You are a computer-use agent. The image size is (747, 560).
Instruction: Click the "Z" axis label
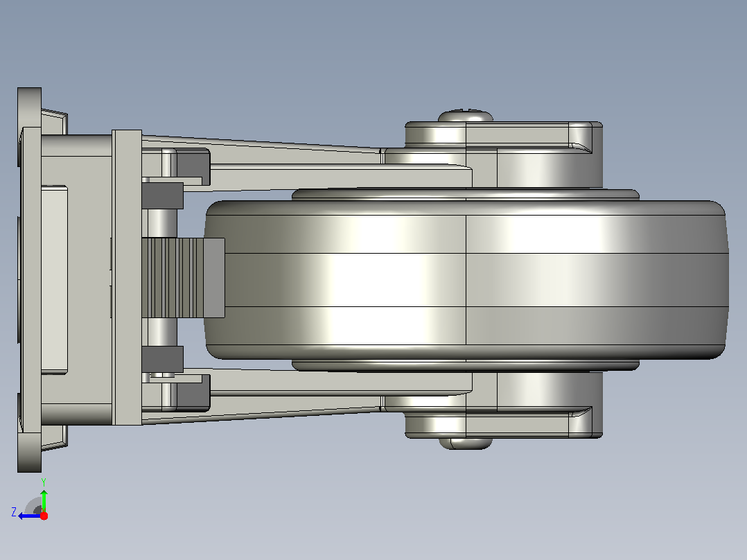14,512
